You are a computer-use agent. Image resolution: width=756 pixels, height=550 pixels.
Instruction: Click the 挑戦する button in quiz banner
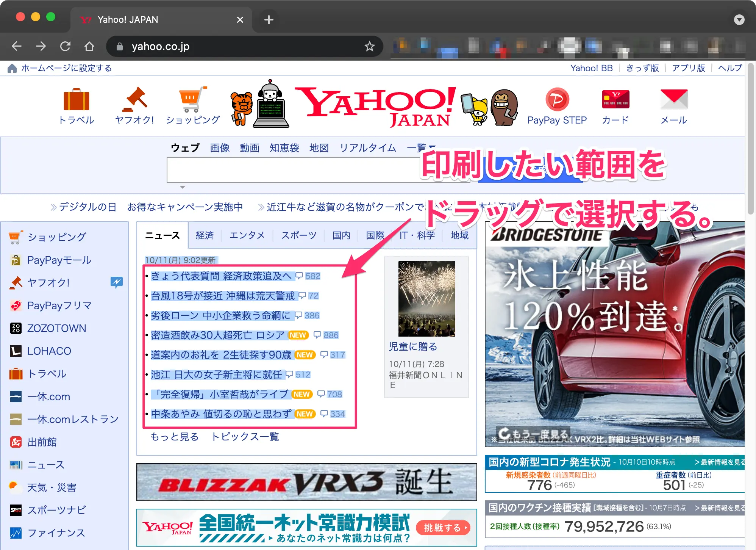click(443, 528)
